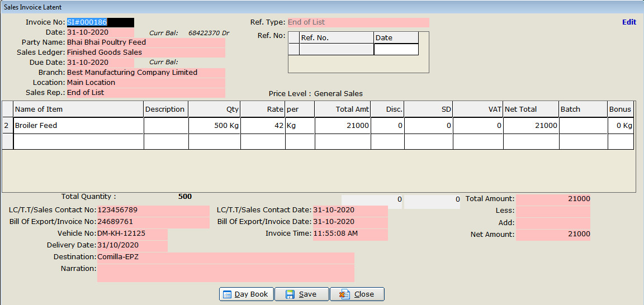The image size is (644, 305).
Task: Click the Day Book button
Action: click(247, 294)
